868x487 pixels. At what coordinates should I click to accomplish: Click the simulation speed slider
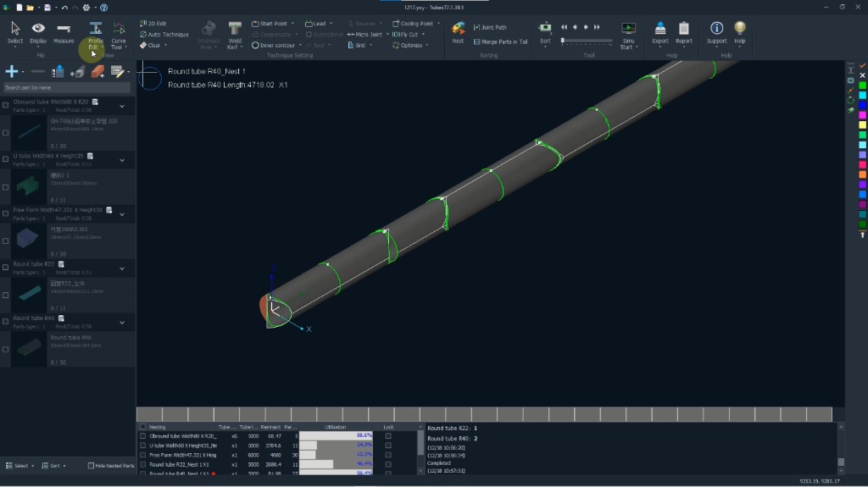tap(587, 41)
